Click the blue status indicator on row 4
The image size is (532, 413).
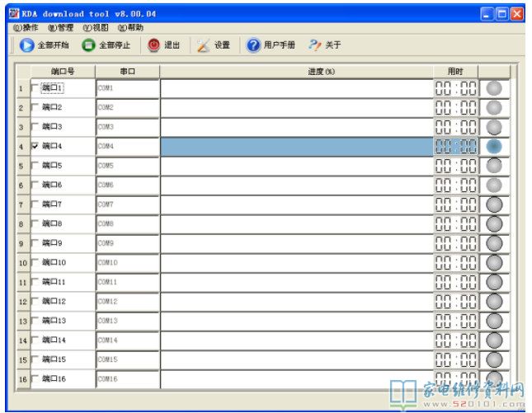494,147
